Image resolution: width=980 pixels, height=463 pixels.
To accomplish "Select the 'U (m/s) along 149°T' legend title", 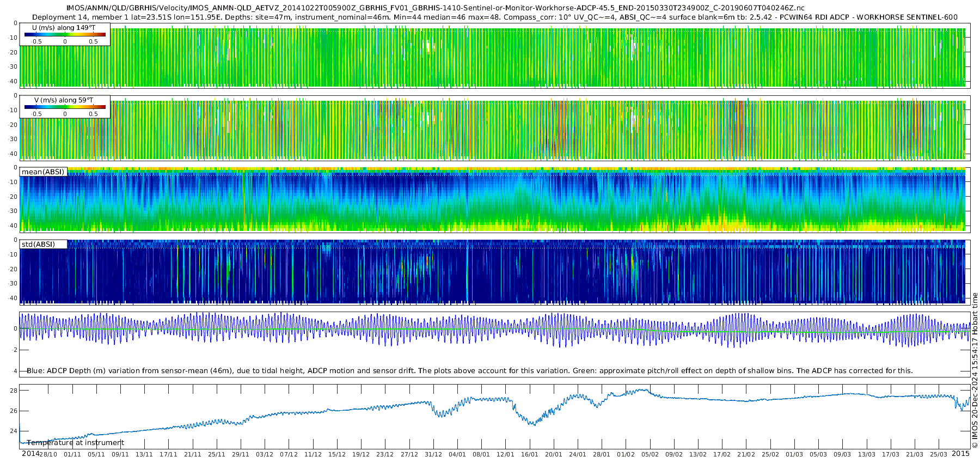I will point(64,28).
